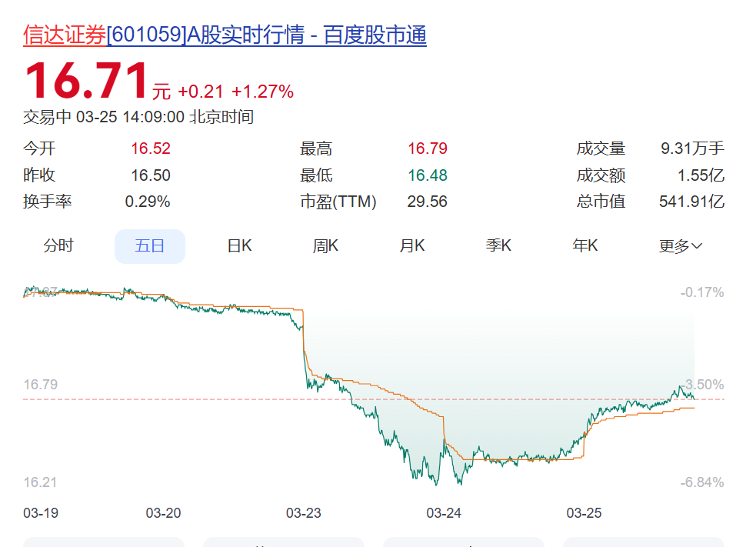The height and width of the screenshot is (547, 756).
Task: Click the -6.84% label on chart's right axis
Action: [701, 482]
